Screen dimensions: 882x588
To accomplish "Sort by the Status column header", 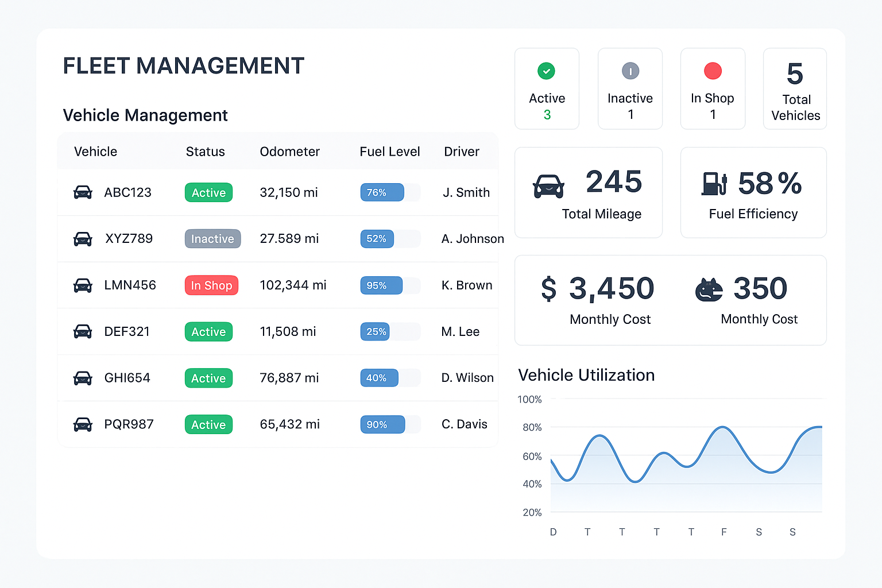I will click(205, 152).
